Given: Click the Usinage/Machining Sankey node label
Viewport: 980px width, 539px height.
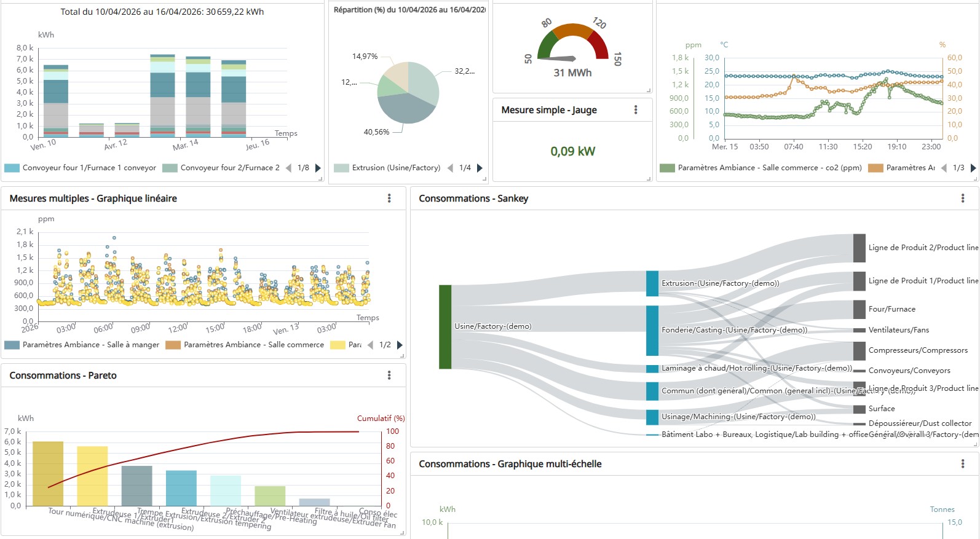Looking at the screenshot, I should pyautogui.click(x=738, y=417).
